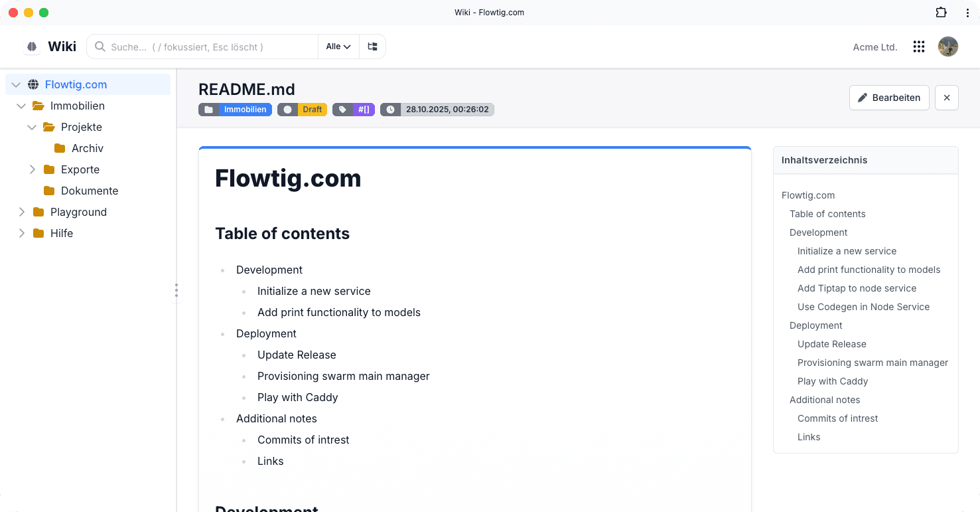Open the Alle search filter dropdown

tap(338, 46)
